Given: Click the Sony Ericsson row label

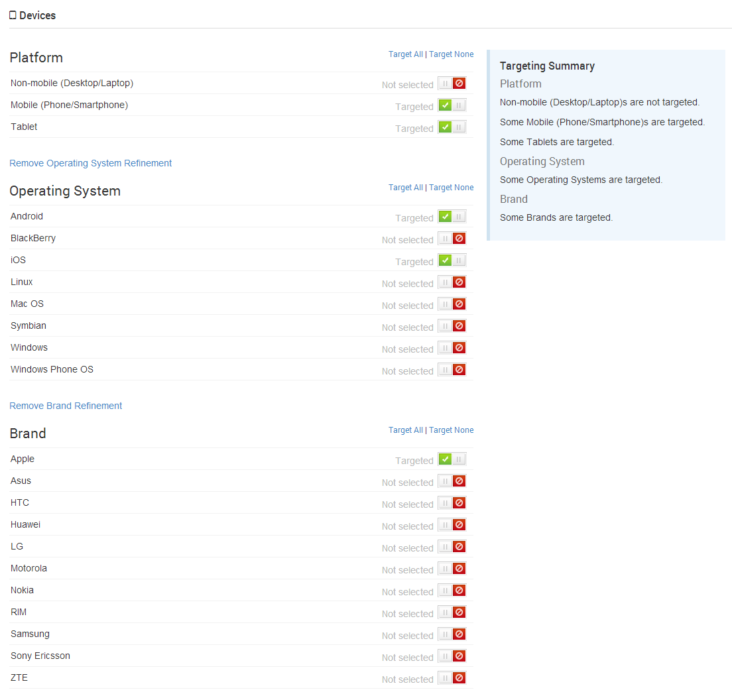Looking at the screenshot, I should (x=40, y=656).
